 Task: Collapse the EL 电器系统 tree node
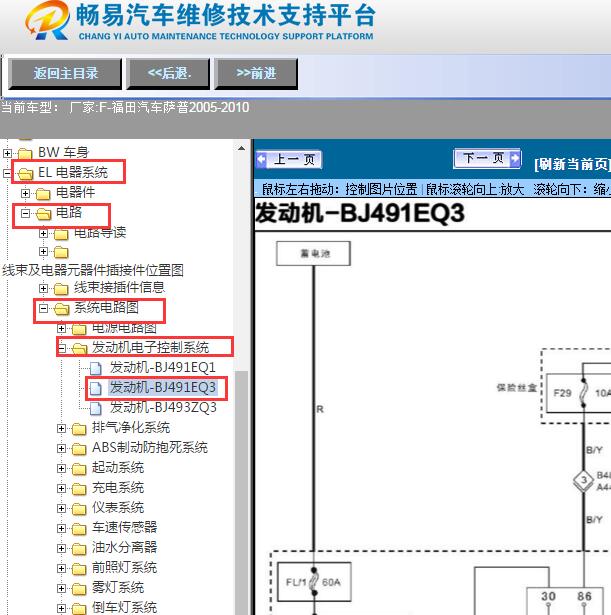click(7, 173)
